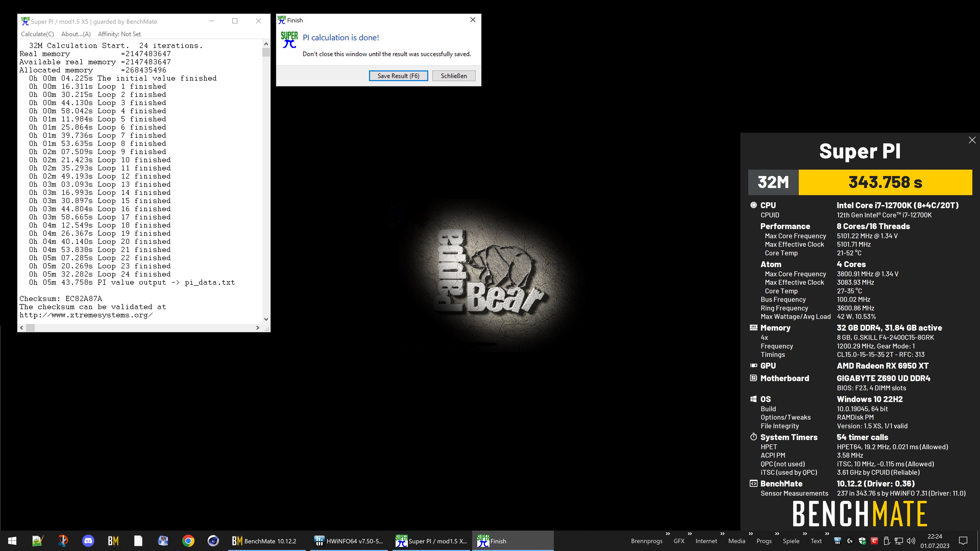Image resolution: width=980 pixels, height=551 pixels.
Task: Click the Timings CL15.0-15-15-35 value
Action: [880, 354]
